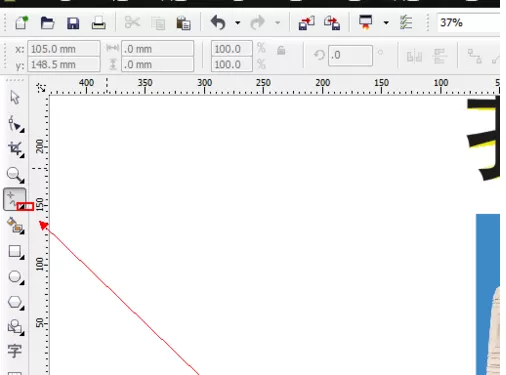Open the redo history dropdown arrow
The width and height of the screenshot is (506, 375).
(277, 23)
